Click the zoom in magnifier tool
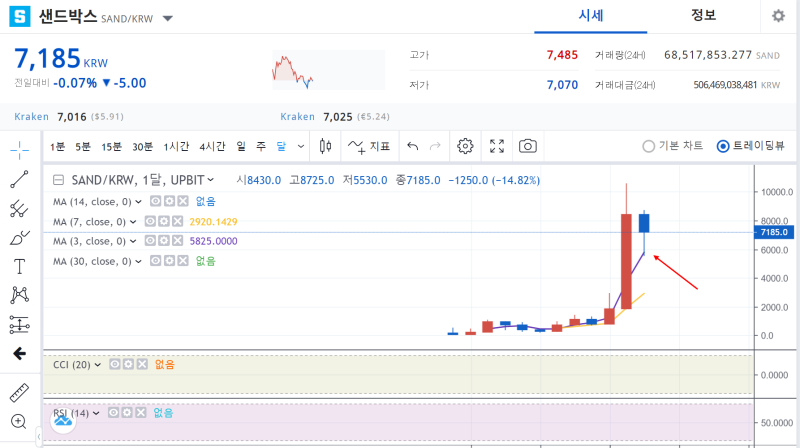Viewport: 800px width, 448px height. tap(19, 421)
